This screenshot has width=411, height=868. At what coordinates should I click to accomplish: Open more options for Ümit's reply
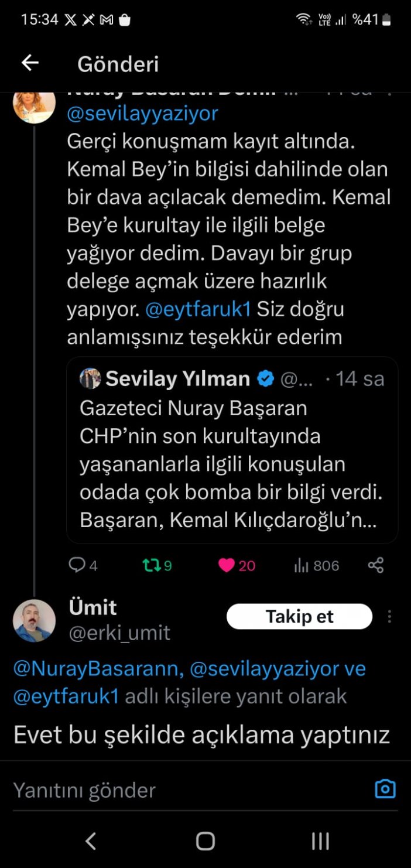[389, 616]
